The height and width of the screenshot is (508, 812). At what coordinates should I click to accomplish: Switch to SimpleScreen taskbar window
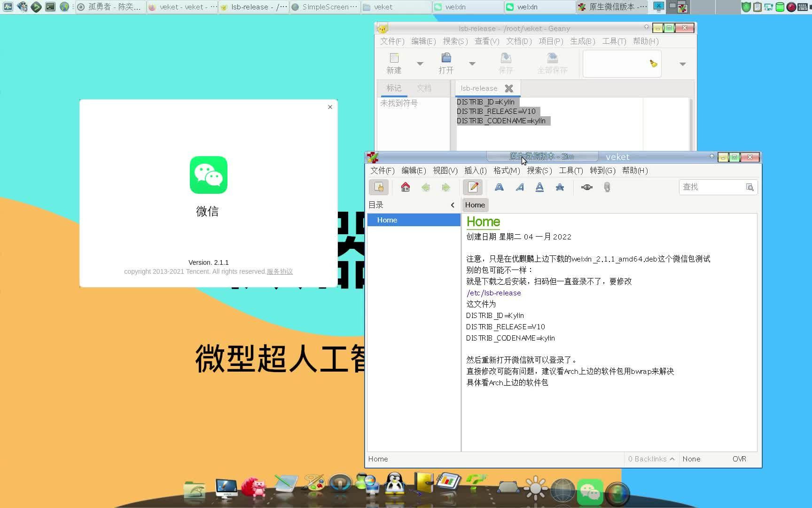325,7
